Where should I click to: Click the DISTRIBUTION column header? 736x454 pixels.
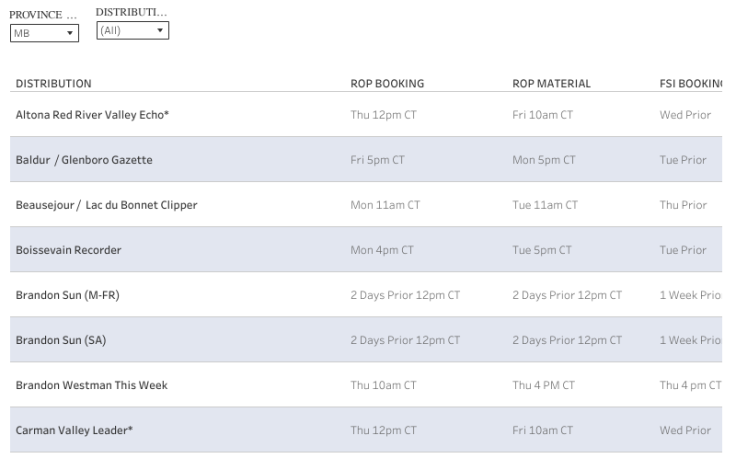54,83
